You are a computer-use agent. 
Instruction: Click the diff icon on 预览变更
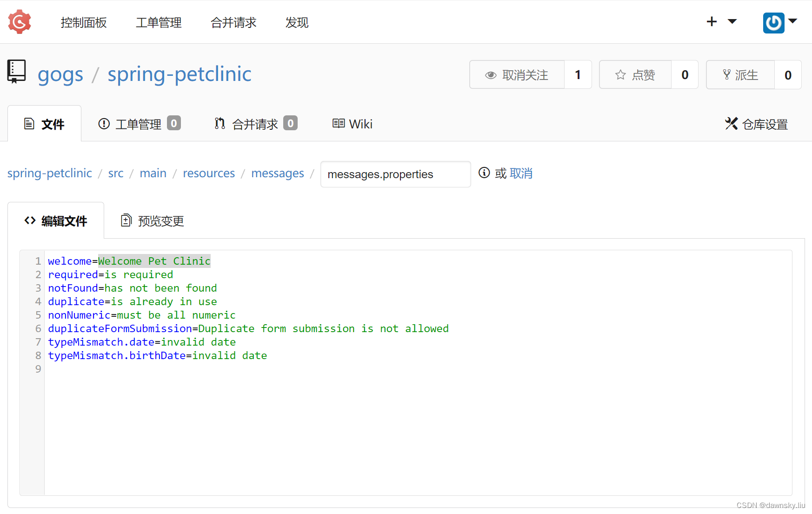tap(126, 220)
